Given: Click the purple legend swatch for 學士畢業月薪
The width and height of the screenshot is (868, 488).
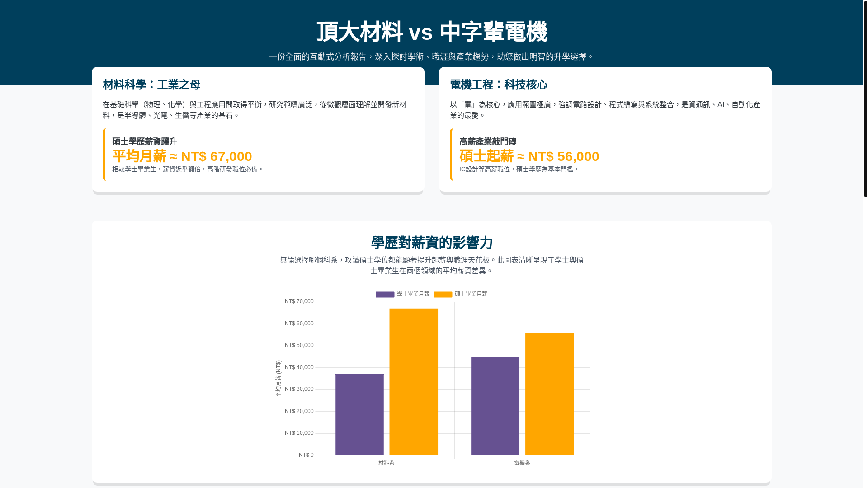Looking at the screenshot, I should point(385,295).
